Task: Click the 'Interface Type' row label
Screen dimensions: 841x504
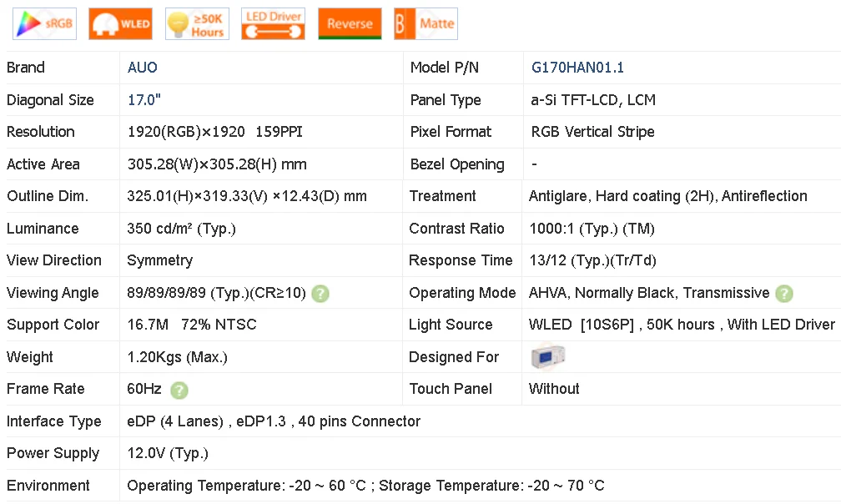Action: click(53, 422)
